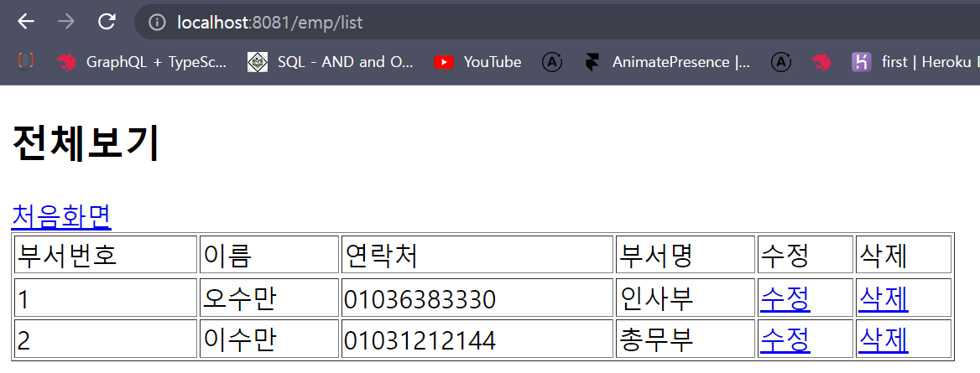Screen dimensions: 980x373
Task: Open the SQL - AND and O... bookmark
Action: coord(331,62)
